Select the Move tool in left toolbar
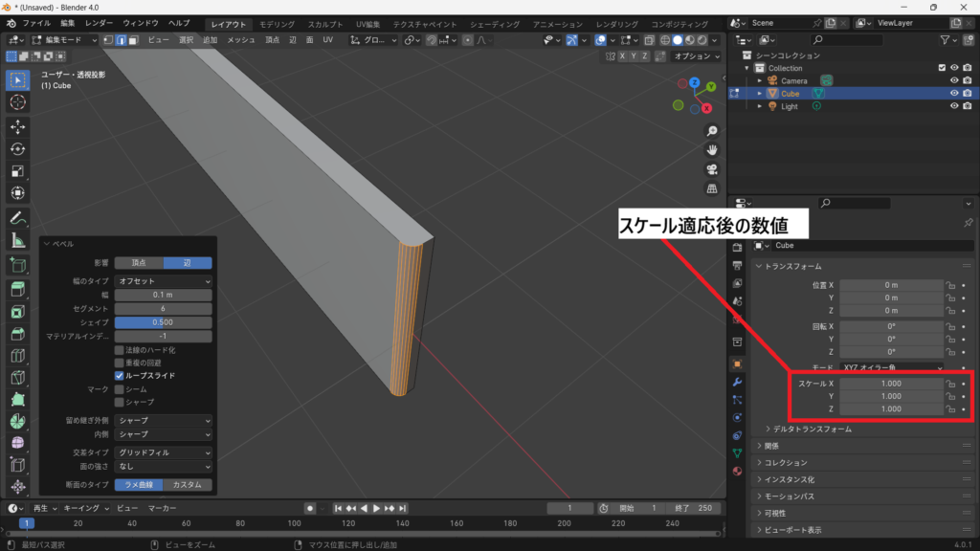 coord(17,125)
